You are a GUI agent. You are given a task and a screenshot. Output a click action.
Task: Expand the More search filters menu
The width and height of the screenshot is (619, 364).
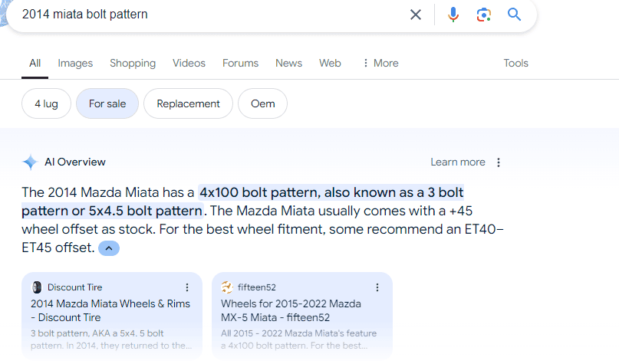tap(380, 63)
